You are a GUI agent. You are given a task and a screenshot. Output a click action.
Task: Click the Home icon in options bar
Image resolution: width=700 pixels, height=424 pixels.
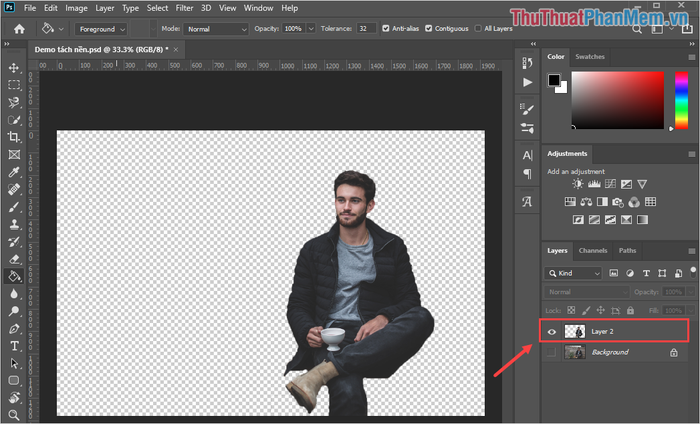click(x=19, y=29)
